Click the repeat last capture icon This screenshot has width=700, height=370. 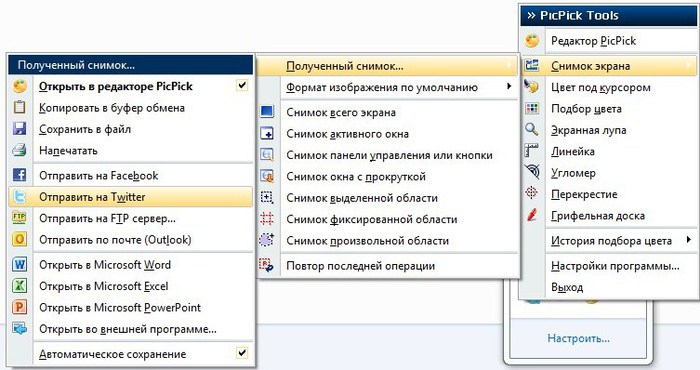point(267,266)
